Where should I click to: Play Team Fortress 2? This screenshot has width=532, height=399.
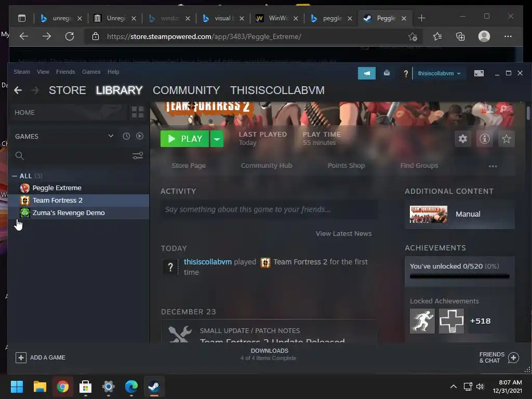[185, 139]
